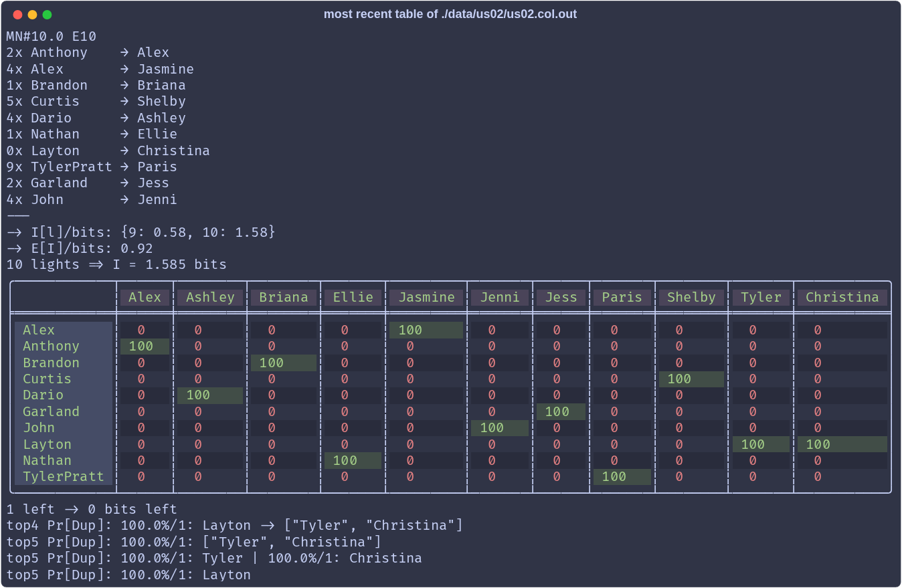Click the 100 cell for Layton and Tyler

click(x=761, y=444)
